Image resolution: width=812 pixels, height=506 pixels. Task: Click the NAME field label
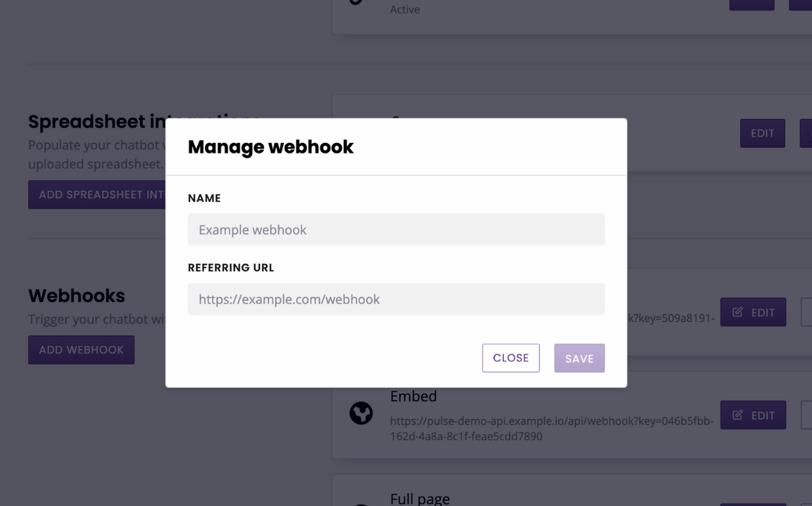click(204, 198)
